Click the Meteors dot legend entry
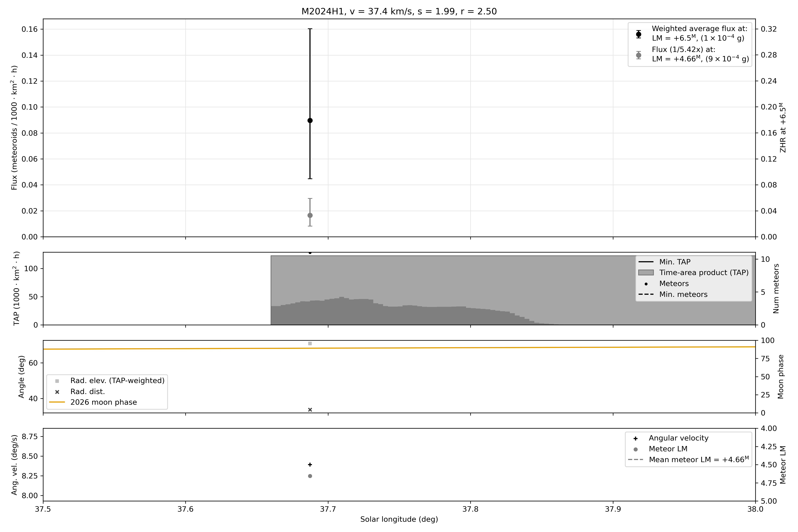798x532 pixels. [x=674, y=283]
